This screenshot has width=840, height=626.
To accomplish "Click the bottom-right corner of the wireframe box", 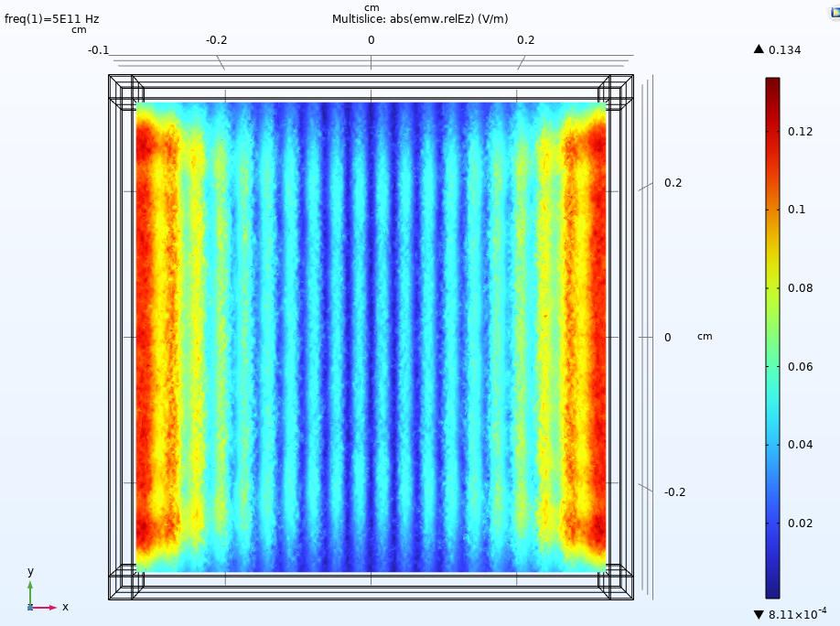I will pos(632,599).
